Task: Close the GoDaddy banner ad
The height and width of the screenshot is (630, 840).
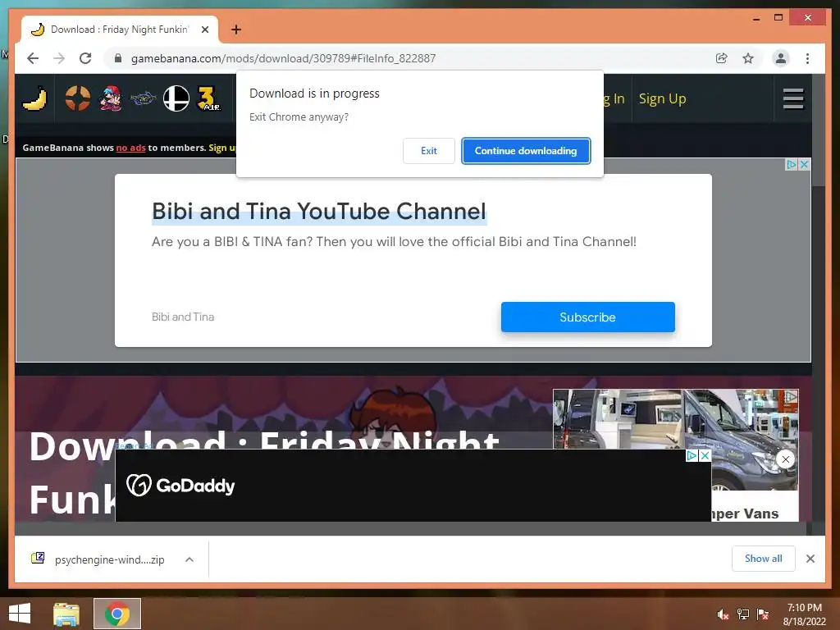Action: tap(705, 455)
